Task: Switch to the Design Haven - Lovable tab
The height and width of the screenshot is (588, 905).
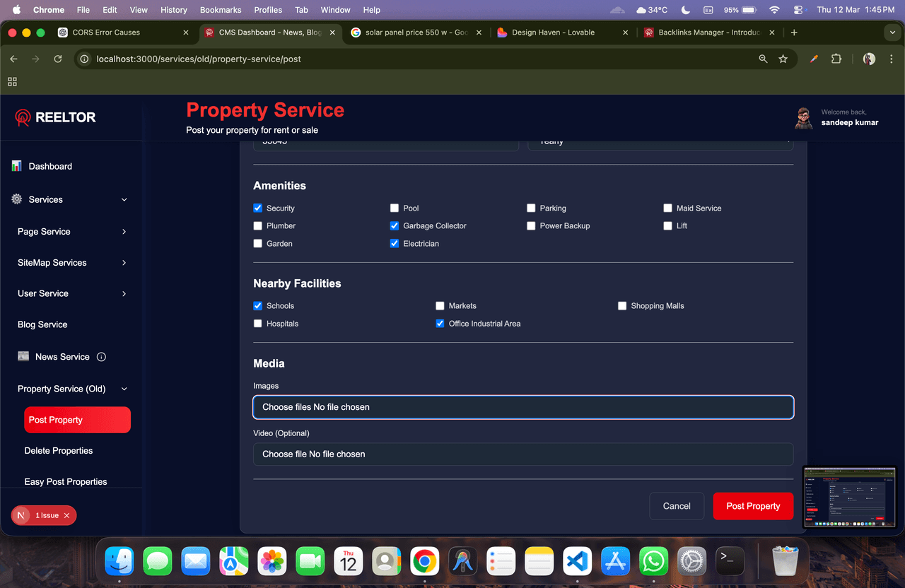Action: pyautogui.click(x=553, y=33)
